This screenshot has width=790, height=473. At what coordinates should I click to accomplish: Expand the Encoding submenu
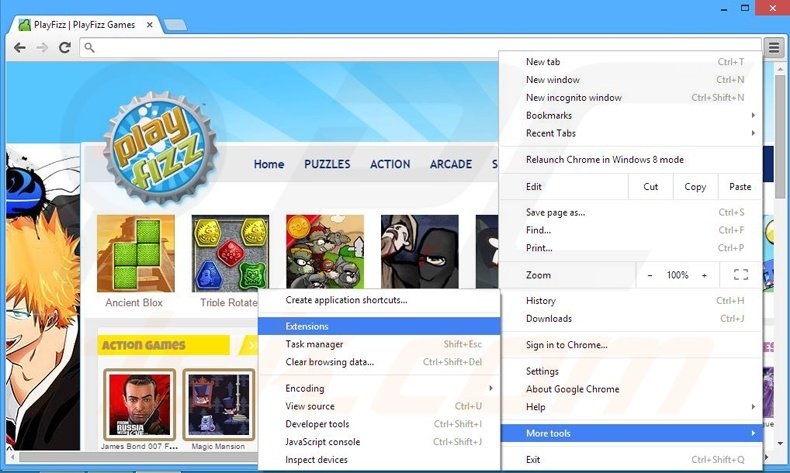click(x=379, y=388)
